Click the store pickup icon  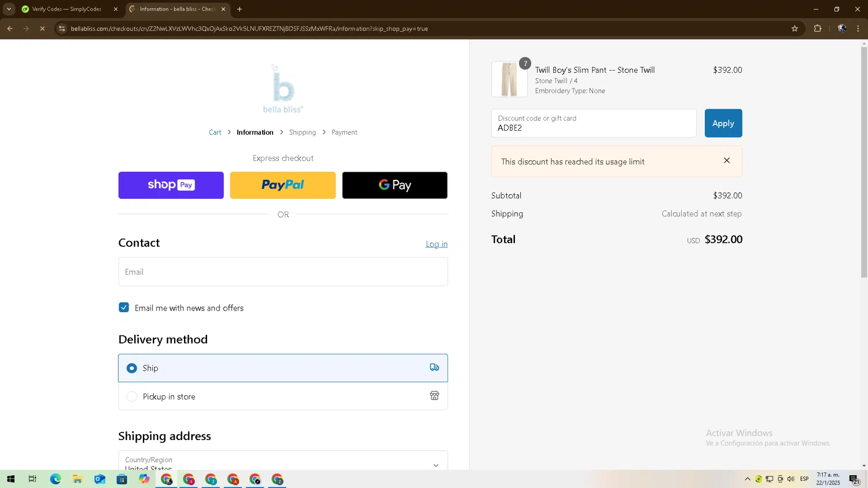coord(435,395)
